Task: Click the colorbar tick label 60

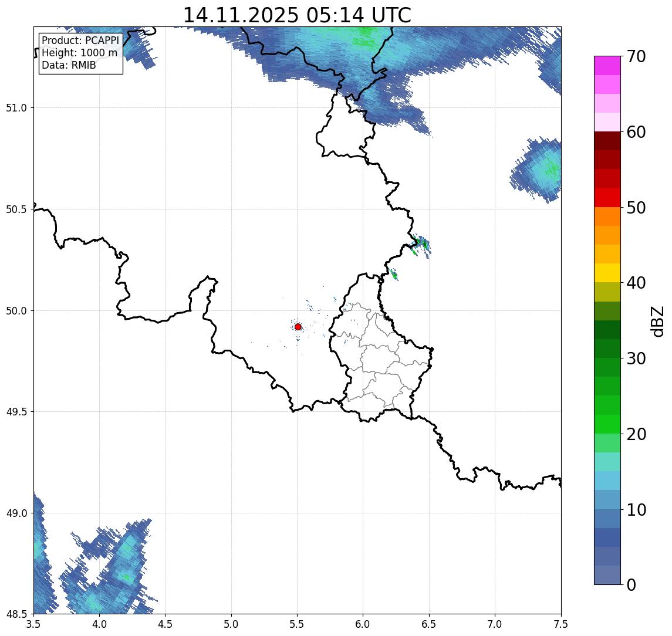Action: pos(636,133)
